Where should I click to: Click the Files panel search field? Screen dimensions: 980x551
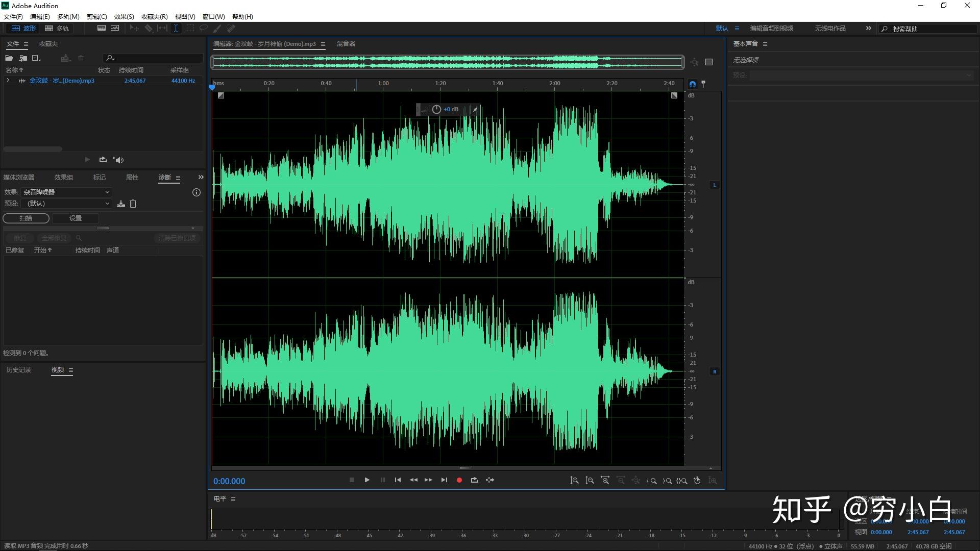point(153,58)
